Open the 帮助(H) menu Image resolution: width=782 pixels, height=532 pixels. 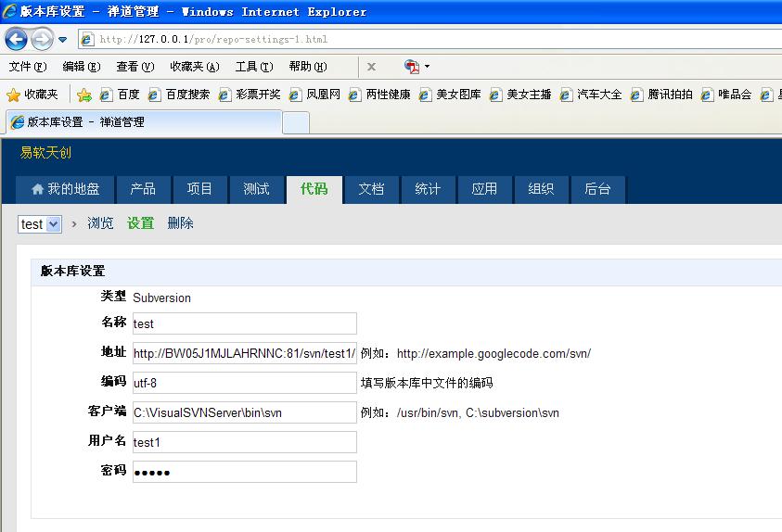click(308, 66)
